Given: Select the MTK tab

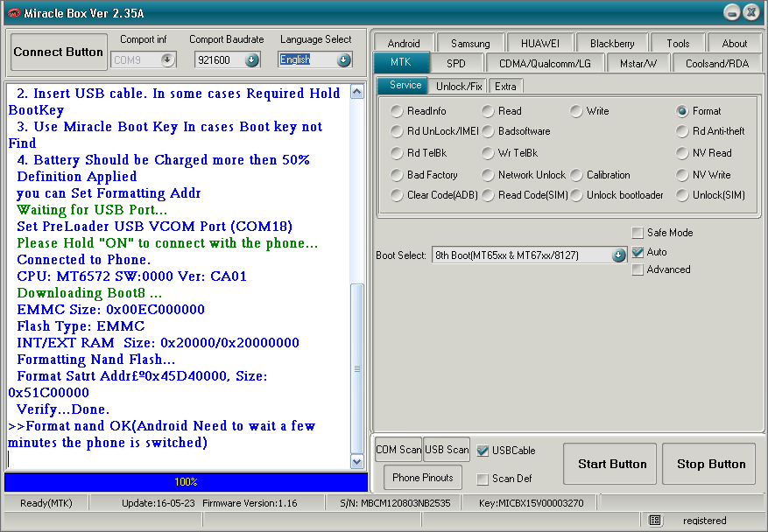Looking at the screenshot, I should pos(401,63).
